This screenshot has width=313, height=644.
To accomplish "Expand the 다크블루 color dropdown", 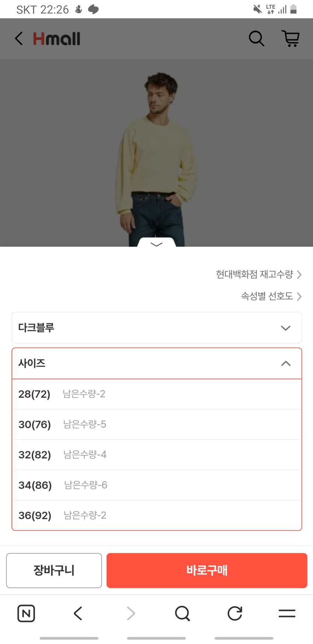I will (x=157, y=328).
